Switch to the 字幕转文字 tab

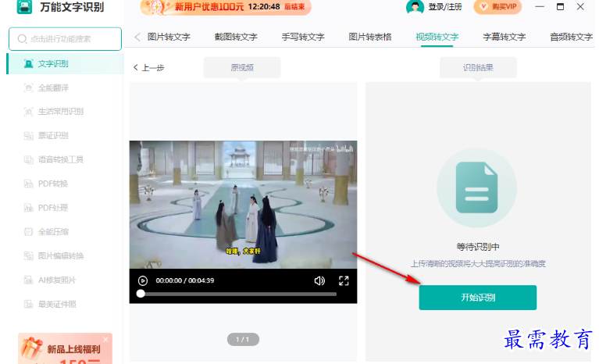pyautogui.click(x=505, y=37)
